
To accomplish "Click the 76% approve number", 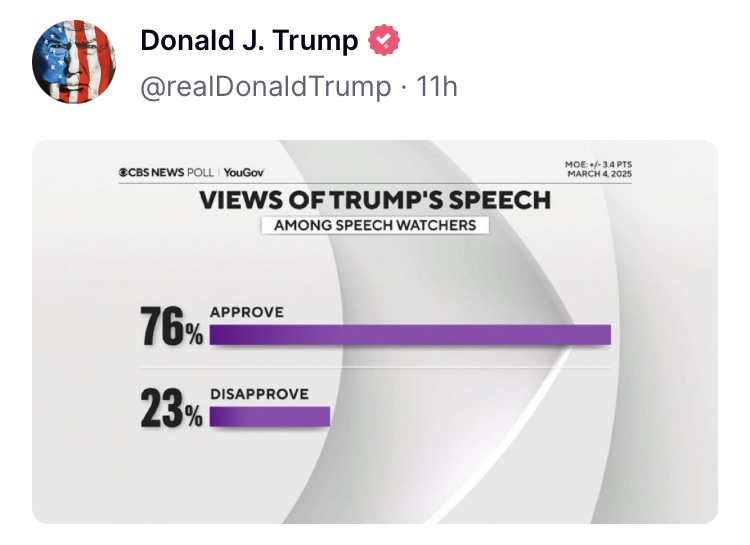I will pos(172,327).
